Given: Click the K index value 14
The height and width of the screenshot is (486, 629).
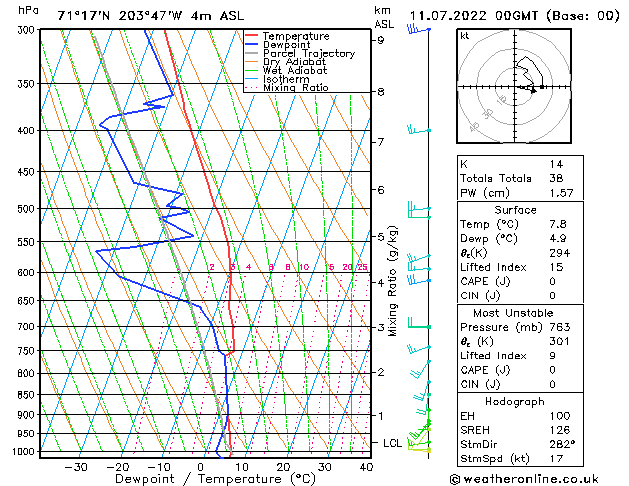Looking at the screenshot, I should (556, 164).
